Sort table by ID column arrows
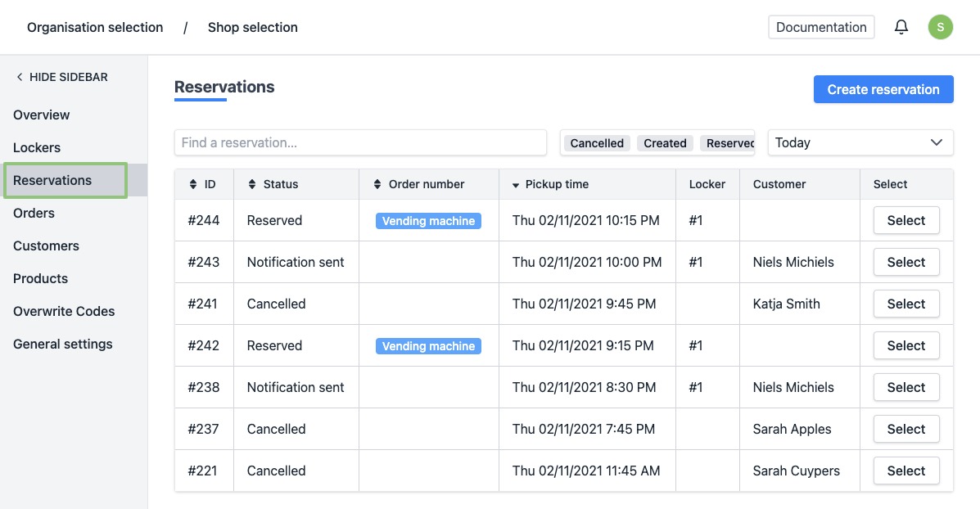 coord(193,185)
